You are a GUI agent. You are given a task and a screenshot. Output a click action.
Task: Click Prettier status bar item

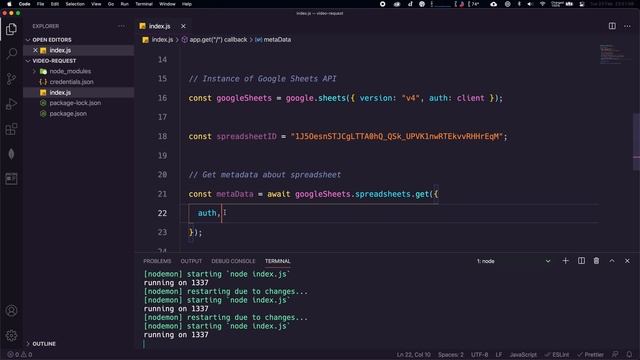click(590, 355)
